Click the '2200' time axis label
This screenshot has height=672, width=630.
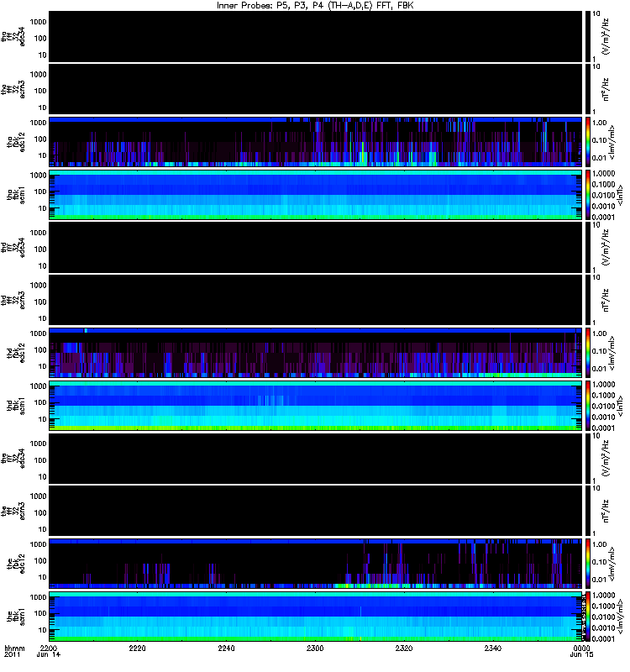pos(49,648)
